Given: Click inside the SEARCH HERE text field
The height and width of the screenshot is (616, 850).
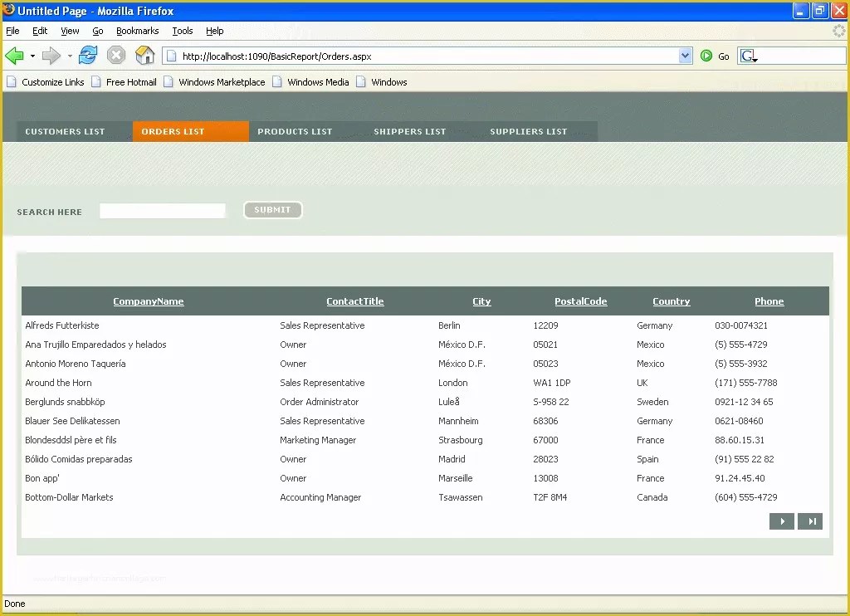Looking at the screenshot, I should (162, 210).
